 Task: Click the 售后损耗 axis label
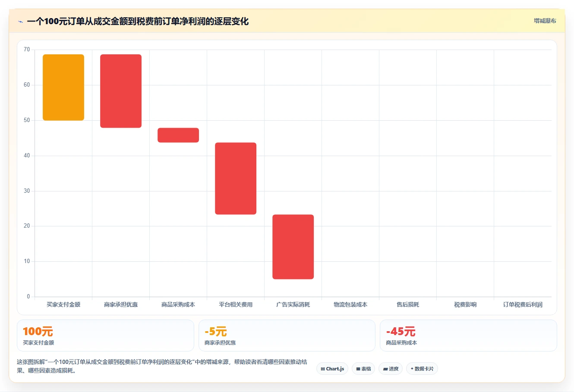pyautogui.click(x=408, y=304)
